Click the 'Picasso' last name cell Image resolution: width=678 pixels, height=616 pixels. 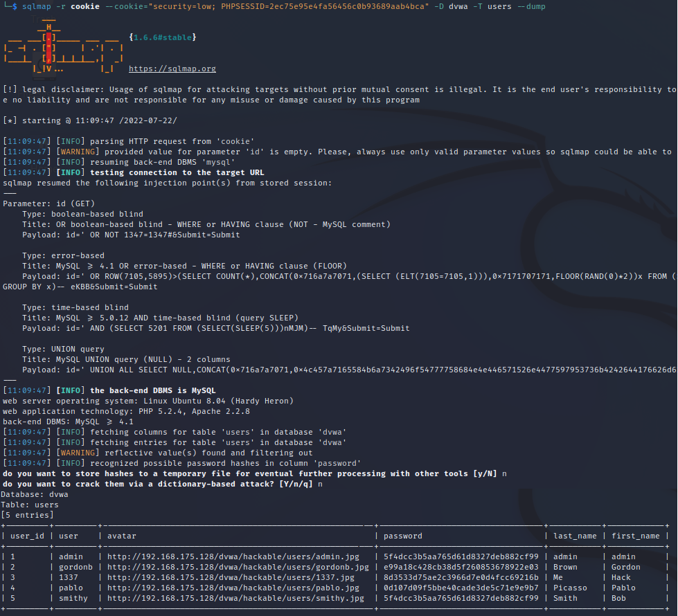coord(571,588)
